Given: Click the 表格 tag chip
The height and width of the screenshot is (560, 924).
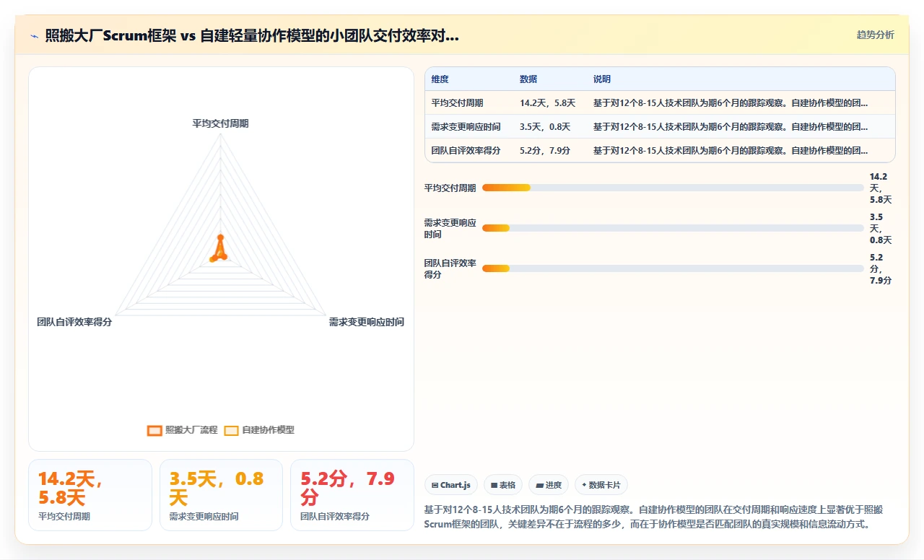Looking at the screenshot, I should point(503,485).
